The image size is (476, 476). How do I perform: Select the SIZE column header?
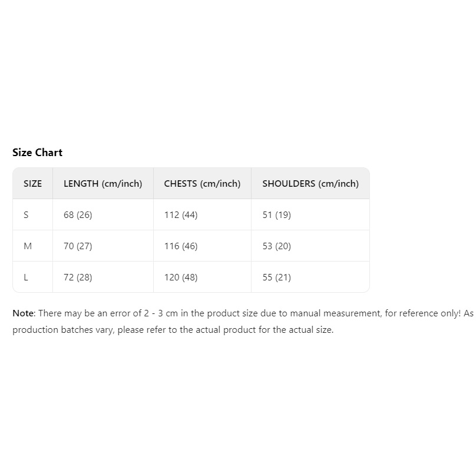[33, 184]
